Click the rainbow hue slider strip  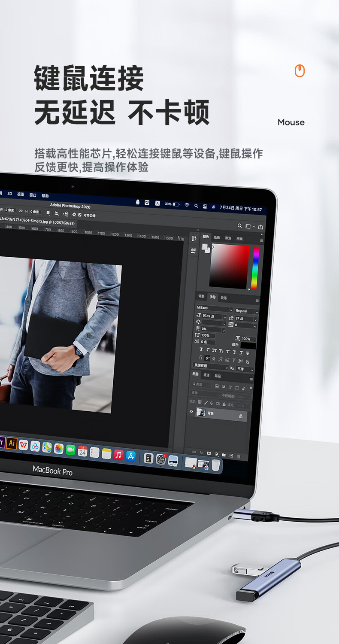pyautogui.click(x=255, y=268)
